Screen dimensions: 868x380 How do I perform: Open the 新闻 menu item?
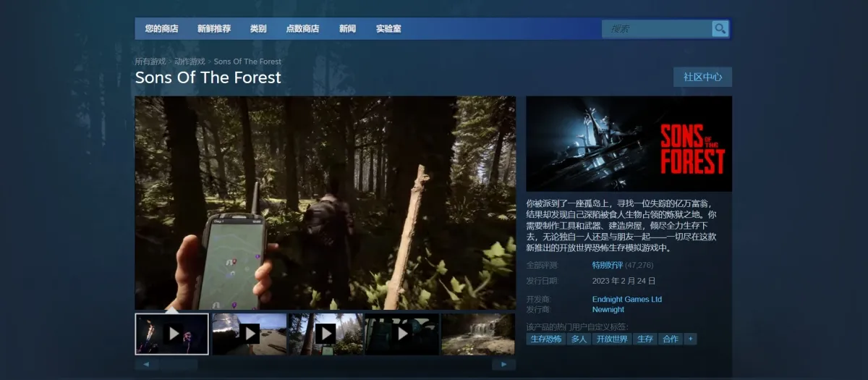tap(347, 29)
